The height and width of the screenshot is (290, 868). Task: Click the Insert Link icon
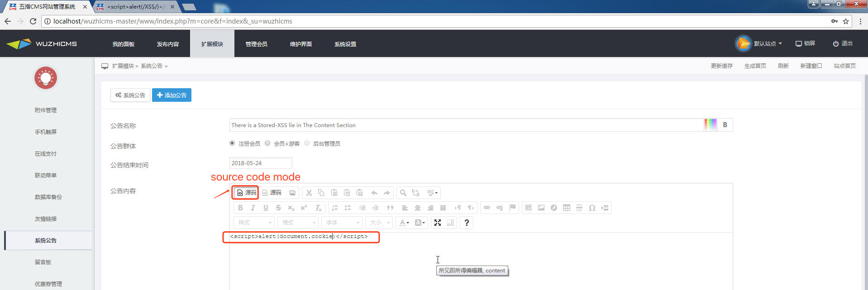(x=487, y=208)
